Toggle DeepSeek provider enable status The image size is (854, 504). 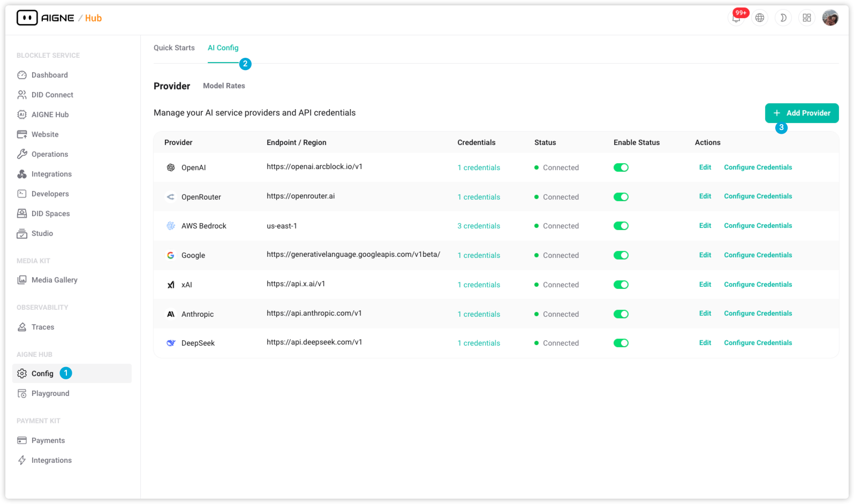(621, 343)
